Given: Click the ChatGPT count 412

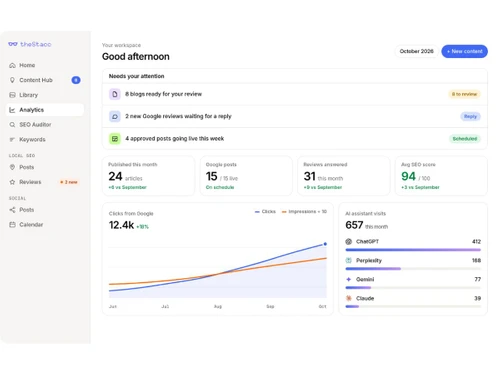Looking at the screenshot, I should [476, 242].
